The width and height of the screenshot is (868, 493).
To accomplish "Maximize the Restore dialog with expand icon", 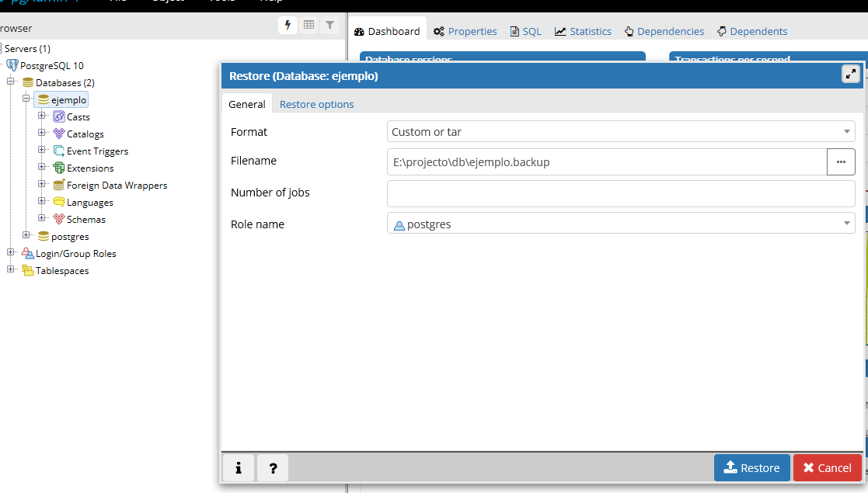I will pos(851,75).
